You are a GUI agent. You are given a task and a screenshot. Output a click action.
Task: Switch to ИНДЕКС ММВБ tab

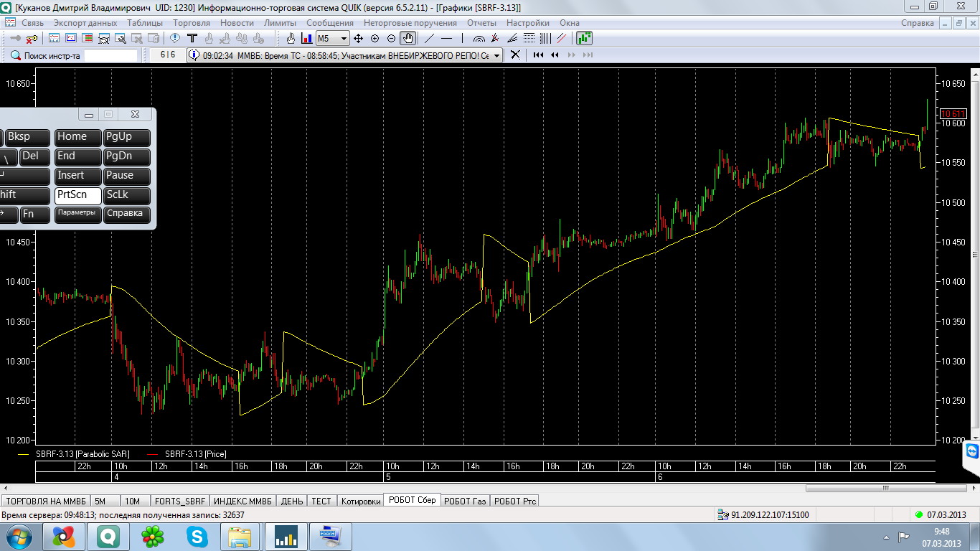(242, 501)
